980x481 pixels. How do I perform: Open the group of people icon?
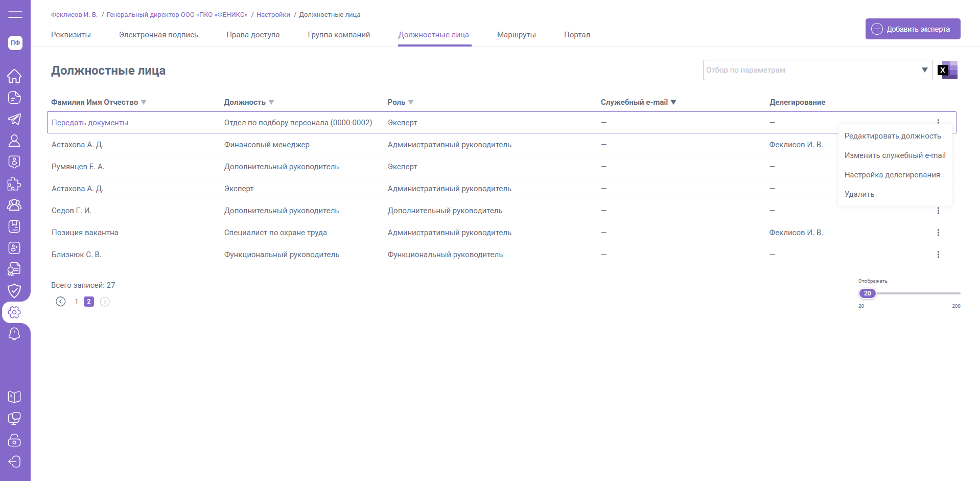[14, 205]
